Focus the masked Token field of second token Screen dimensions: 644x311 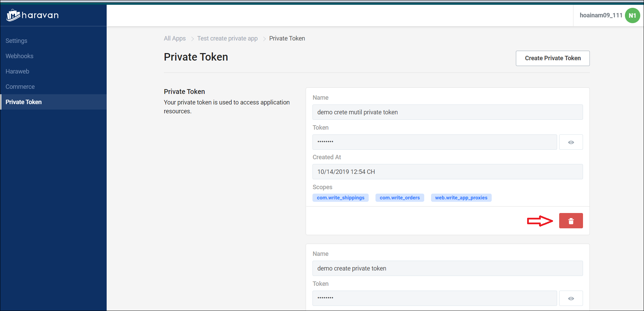coord(434,298)
